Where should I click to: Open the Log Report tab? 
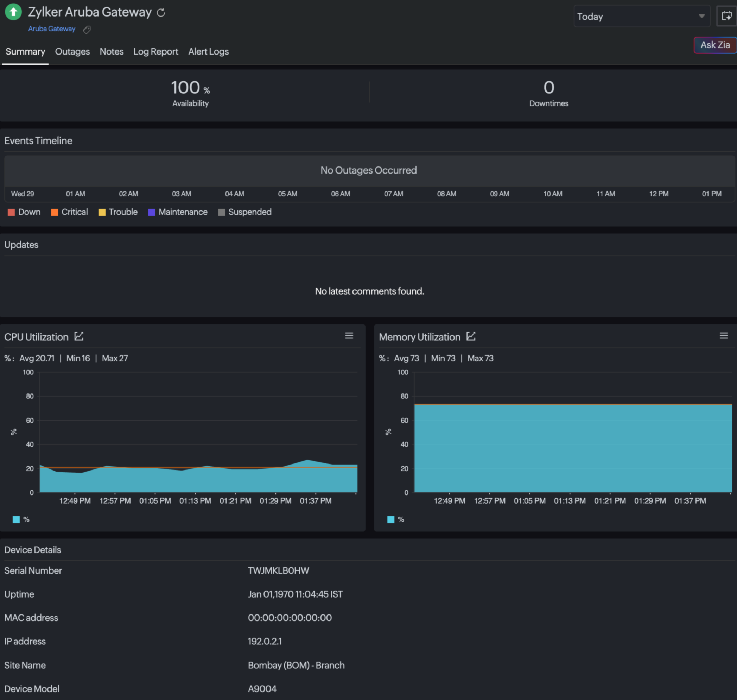(155, 51)
